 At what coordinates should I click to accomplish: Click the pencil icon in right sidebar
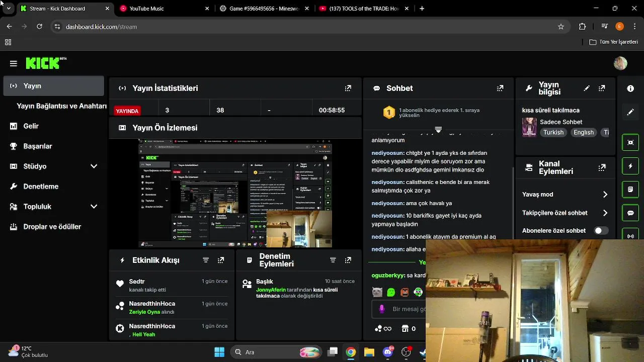coord(630,112)
